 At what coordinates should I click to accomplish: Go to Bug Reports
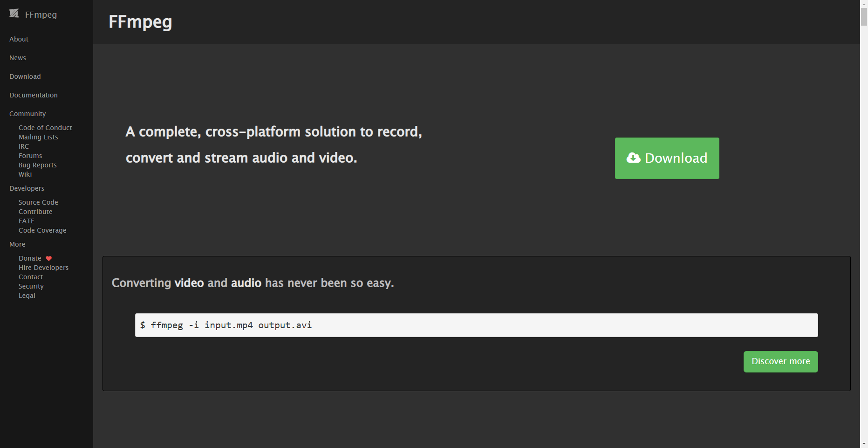(38, 165)
